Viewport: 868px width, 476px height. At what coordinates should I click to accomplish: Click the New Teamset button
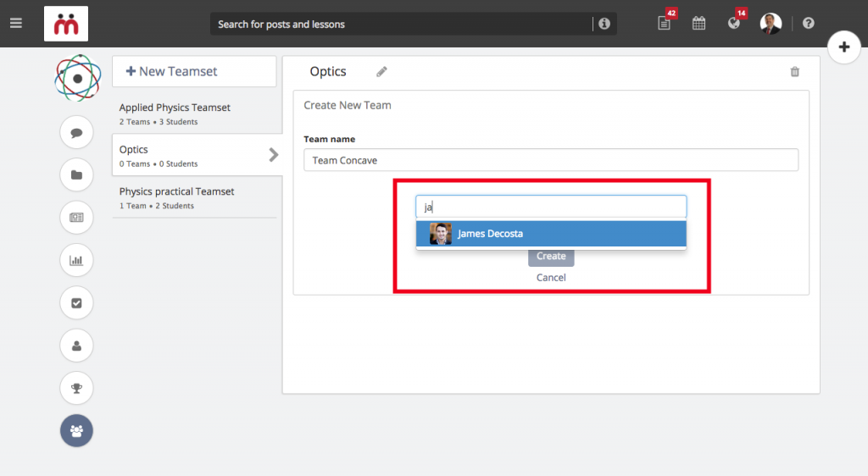(194, 71)
